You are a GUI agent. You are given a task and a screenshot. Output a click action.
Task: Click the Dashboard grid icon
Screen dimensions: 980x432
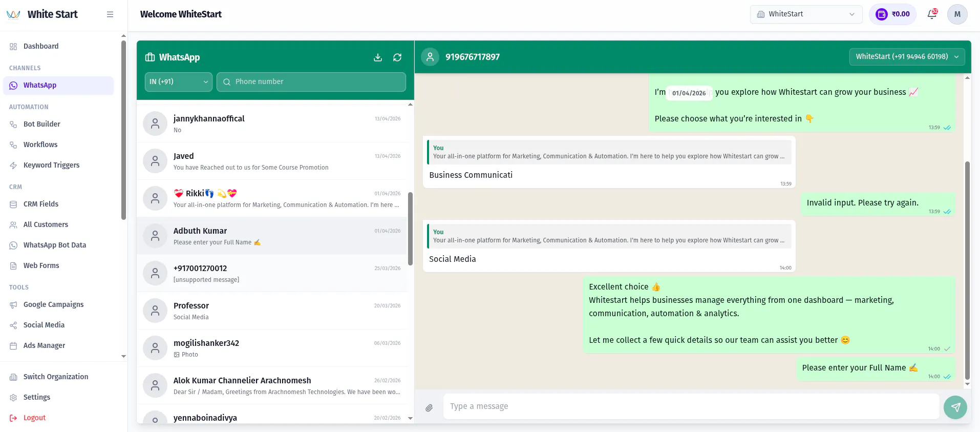coord(13,47)
